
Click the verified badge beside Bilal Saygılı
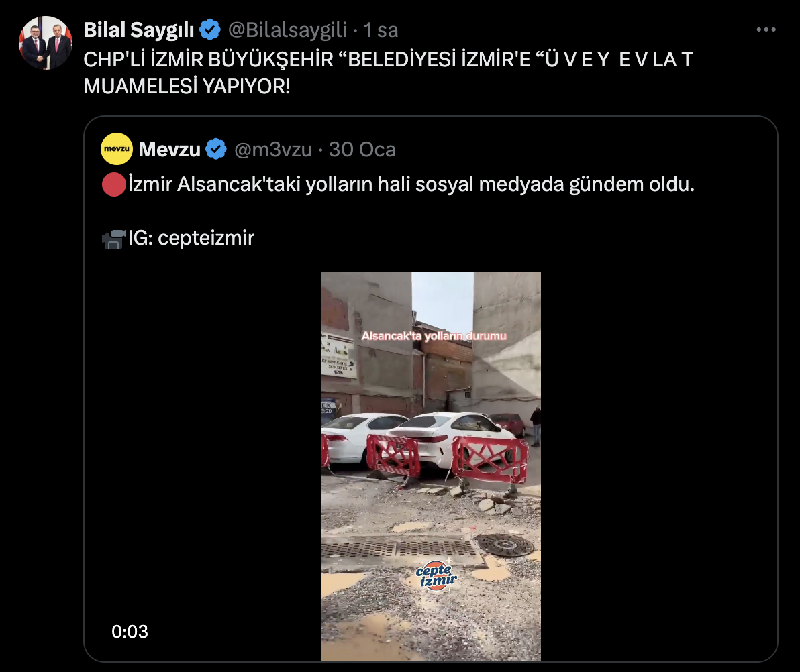click(211, 30)
